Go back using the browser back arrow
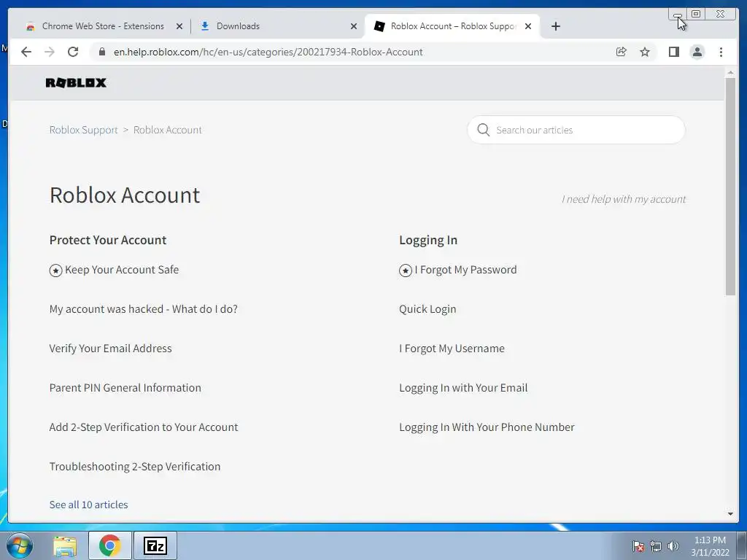The height and width of the screenshot is (560, 747). click(x=26, y=52)
